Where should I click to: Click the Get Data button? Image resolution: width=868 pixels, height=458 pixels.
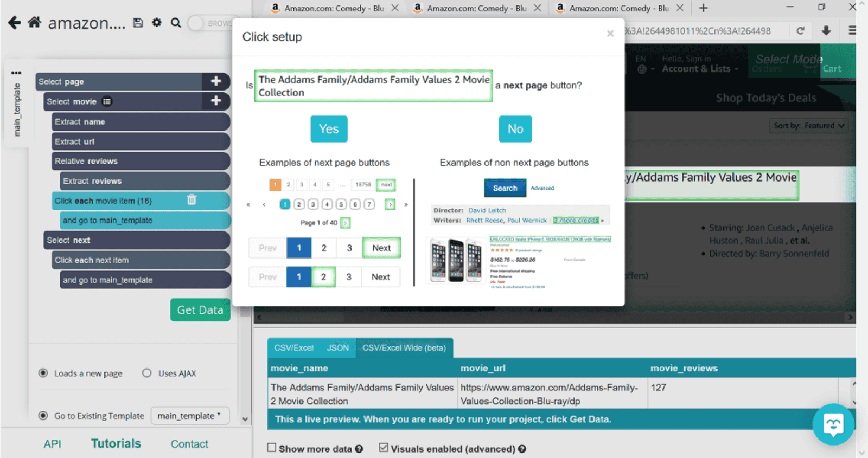coord(200,310)
